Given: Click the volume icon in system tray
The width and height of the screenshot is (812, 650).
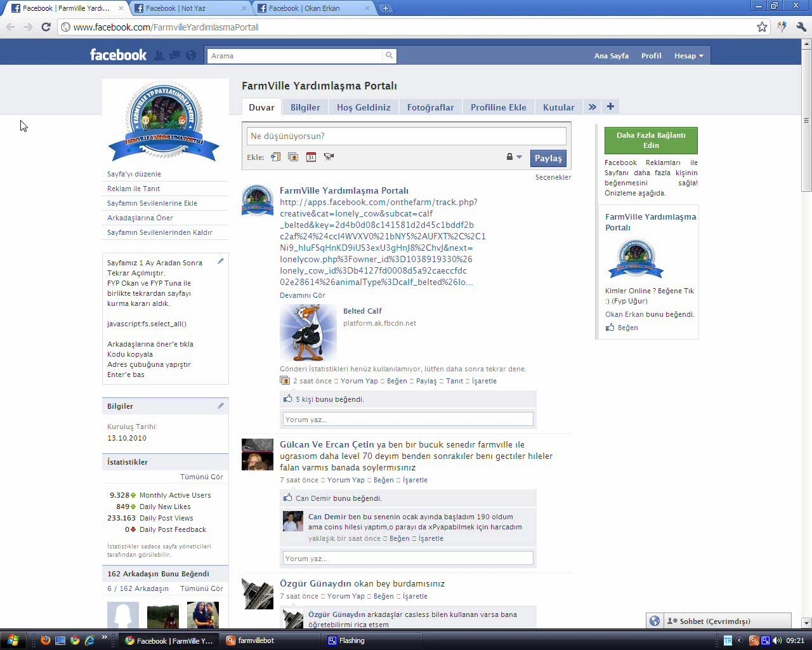Looking at the screenshot, I should 778,640.
